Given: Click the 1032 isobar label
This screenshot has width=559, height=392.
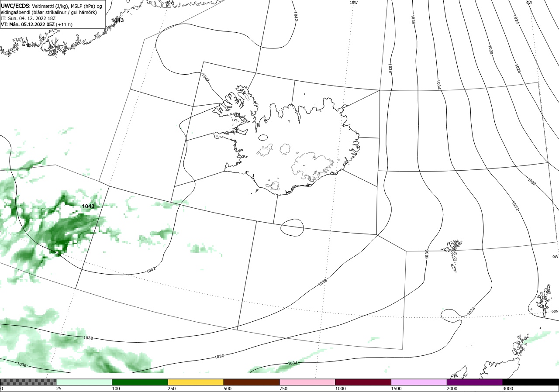Looking at the screenshot, I should tap(515, 206).
